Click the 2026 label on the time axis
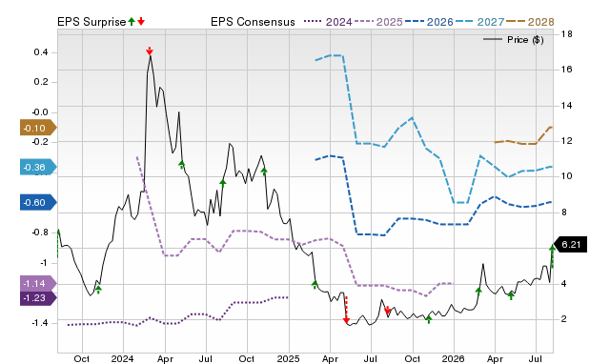 (454, 358)
